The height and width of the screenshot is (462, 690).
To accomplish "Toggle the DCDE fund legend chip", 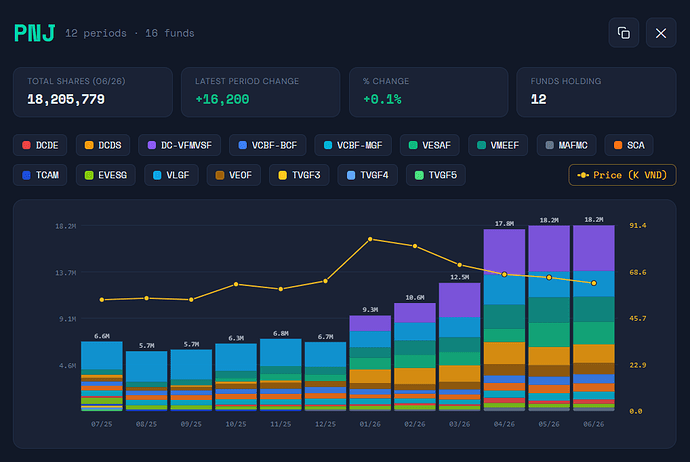I will coord(40,145).
